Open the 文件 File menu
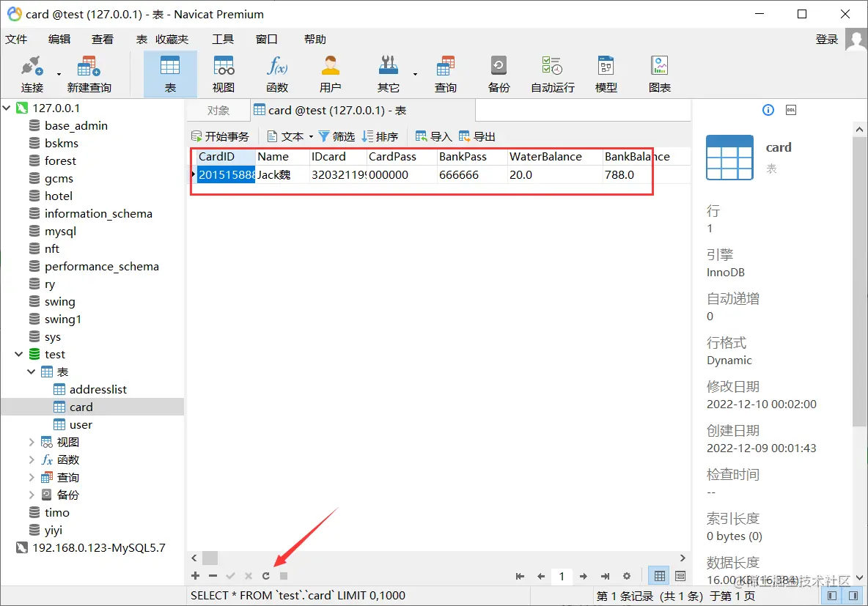The height and width of the screenshot is (606, 868). click(x=16, y=40)
